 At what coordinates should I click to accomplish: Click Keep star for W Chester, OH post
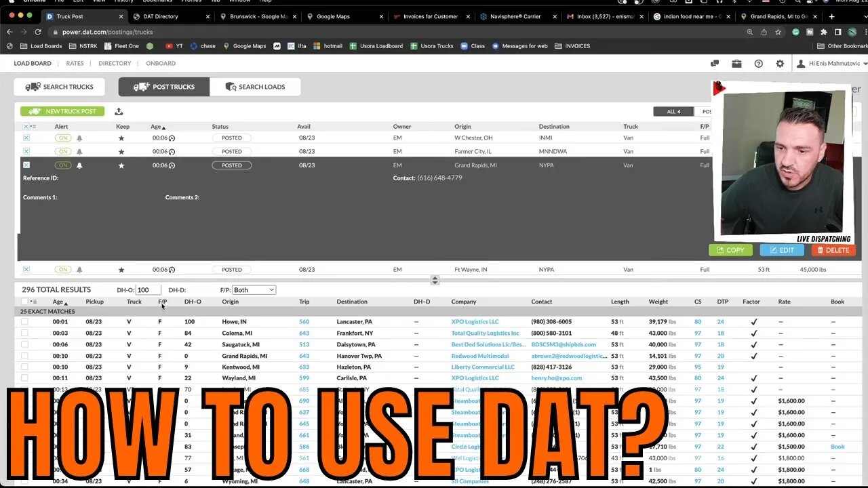coord(121,138)
